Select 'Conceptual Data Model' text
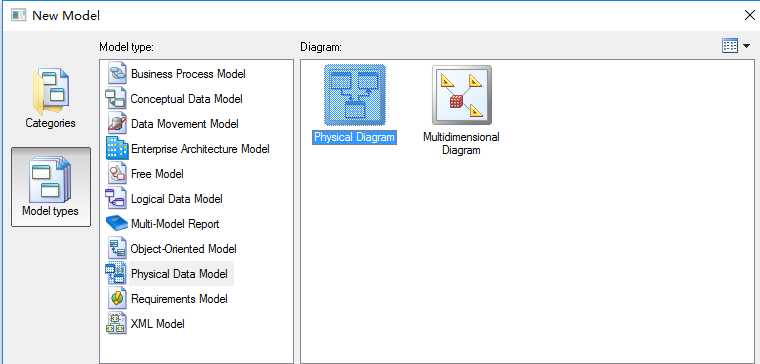Image resolution: width=760 pixels, height=364 pixels. tap(187, 99)
